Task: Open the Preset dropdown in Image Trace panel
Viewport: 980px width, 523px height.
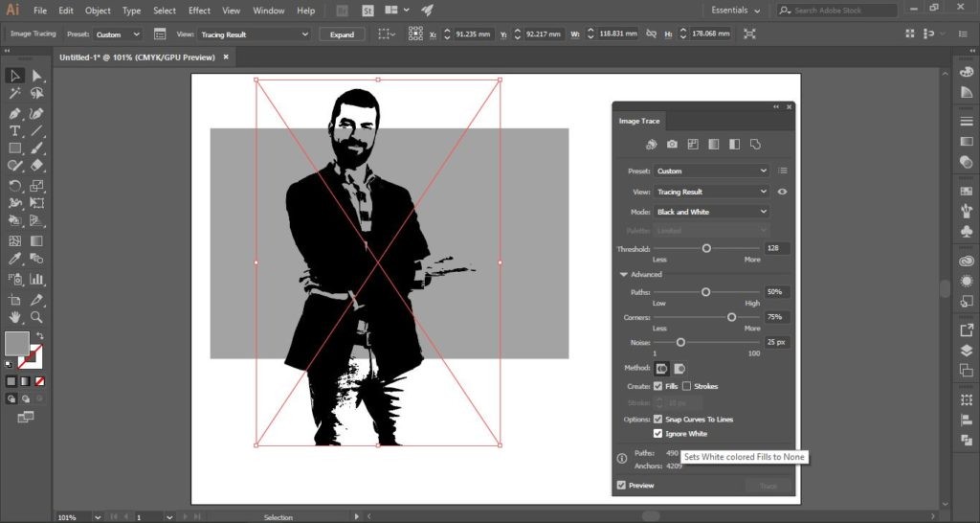Action: [x=711, y=171]
